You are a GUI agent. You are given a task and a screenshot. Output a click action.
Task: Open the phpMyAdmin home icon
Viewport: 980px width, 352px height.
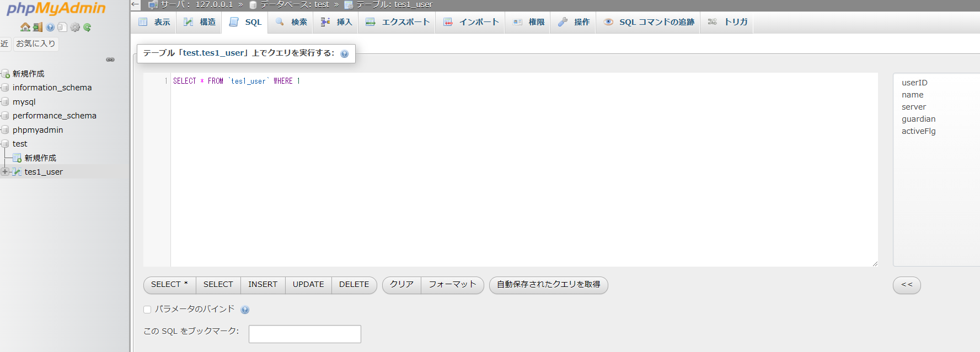coord(25,27)
